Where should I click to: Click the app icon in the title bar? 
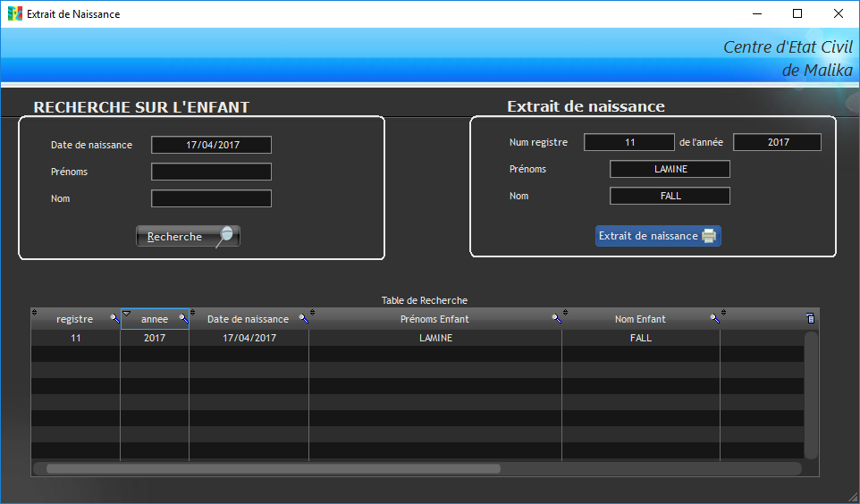(15, 14)
